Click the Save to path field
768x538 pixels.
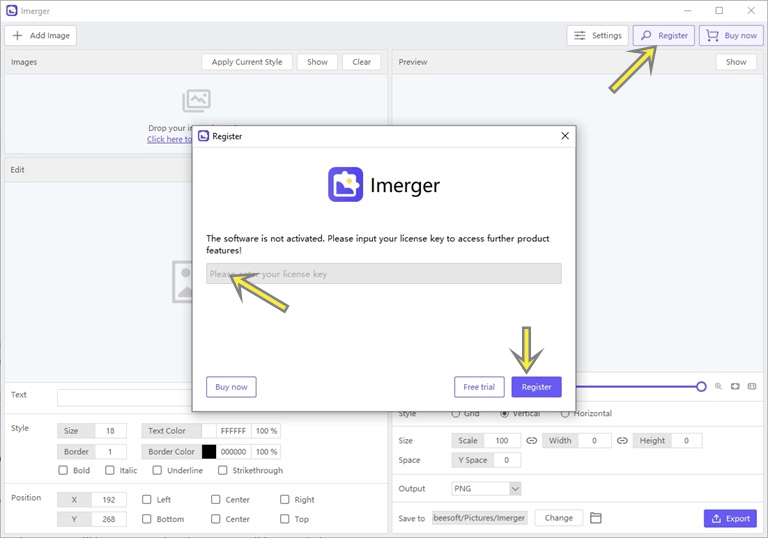480,518
